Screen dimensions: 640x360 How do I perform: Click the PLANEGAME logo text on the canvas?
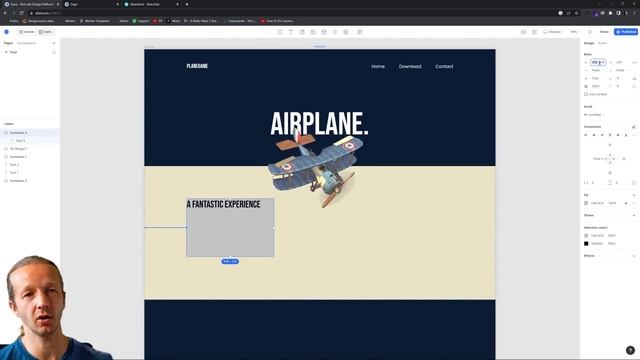coord(197,66)
